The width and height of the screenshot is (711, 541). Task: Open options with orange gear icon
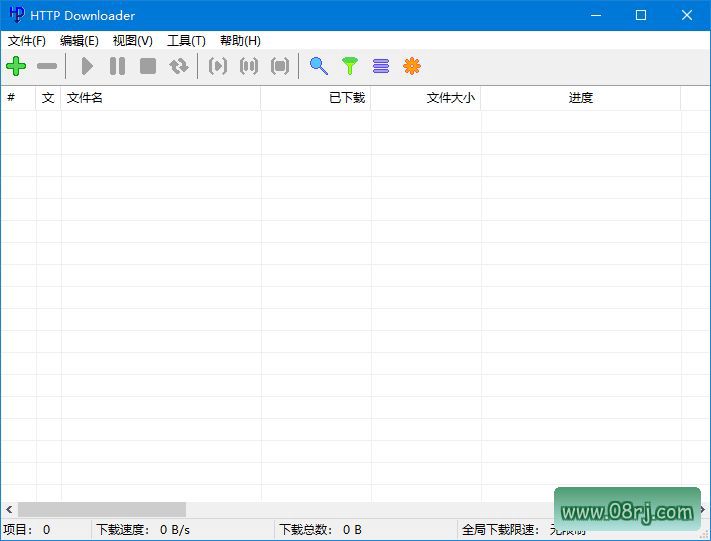coord(412,66)
